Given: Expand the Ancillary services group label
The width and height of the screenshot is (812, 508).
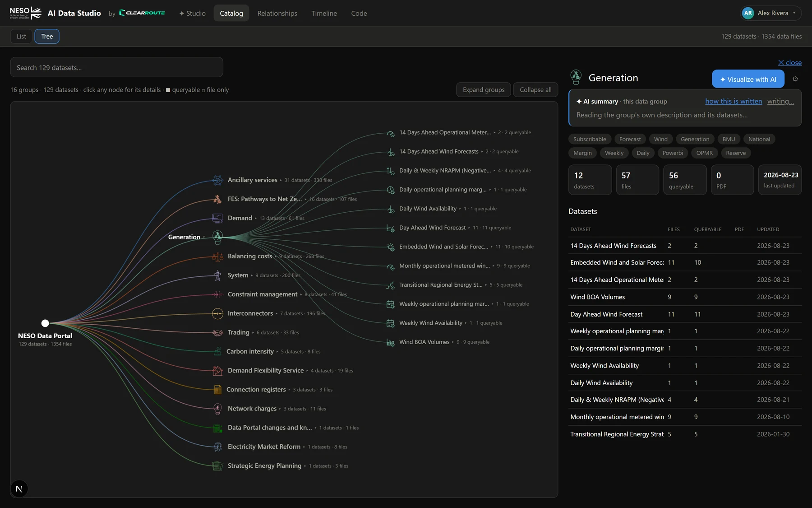Looking at the screenshot, I should tap(252, 180).
